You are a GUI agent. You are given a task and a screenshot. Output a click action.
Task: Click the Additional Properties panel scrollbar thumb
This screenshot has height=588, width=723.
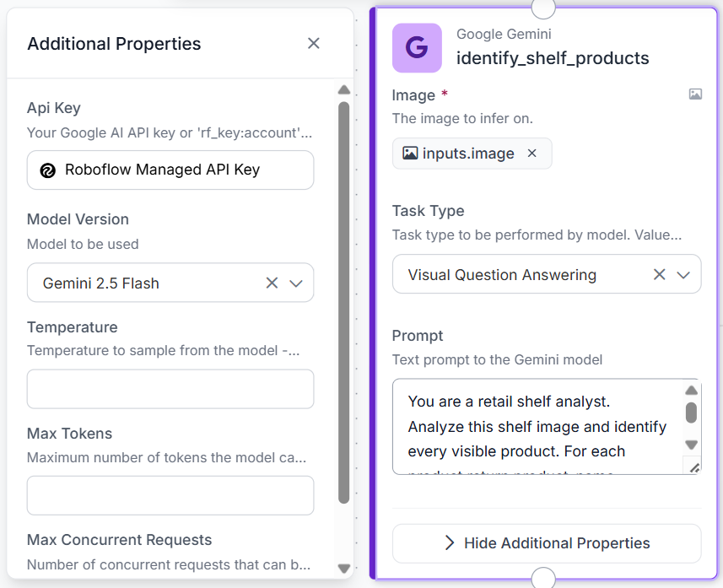[344, 303]
